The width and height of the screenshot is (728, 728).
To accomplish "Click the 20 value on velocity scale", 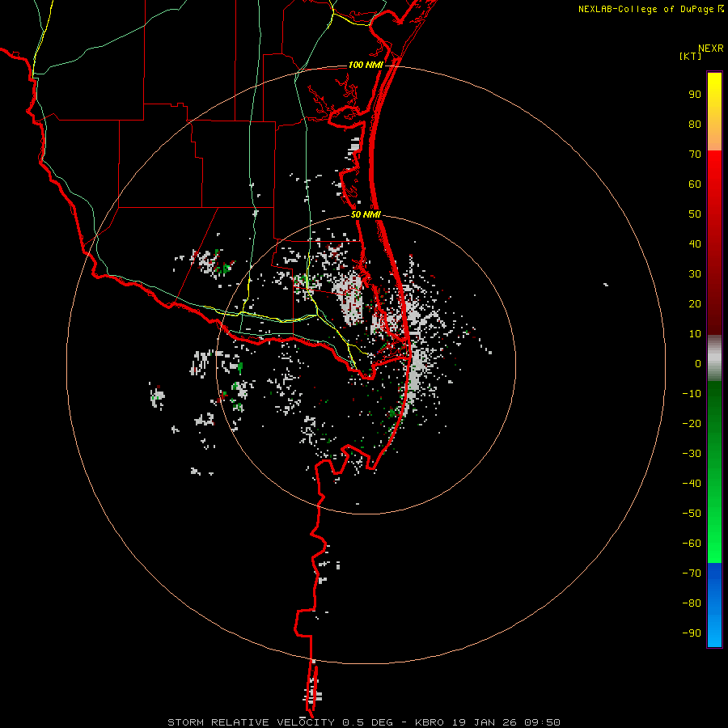I will (695, 304).
